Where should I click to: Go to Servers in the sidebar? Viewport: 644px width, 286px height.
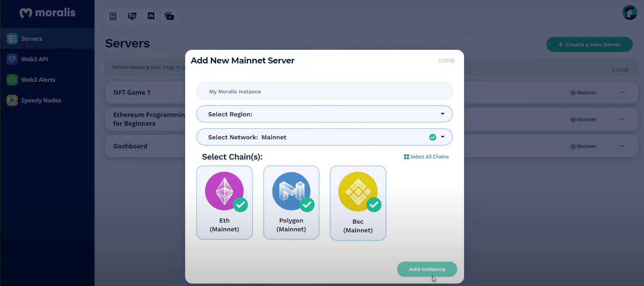pos(47,39)
